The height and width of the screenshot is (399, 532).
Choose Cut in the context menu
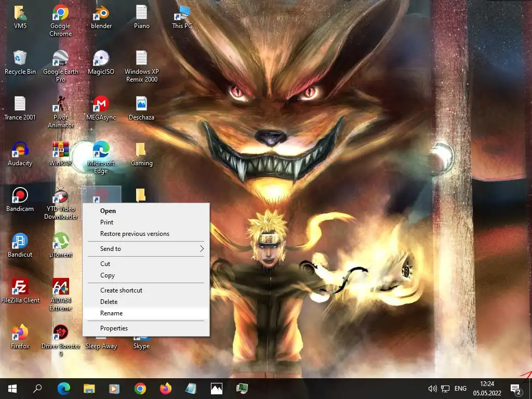146,263
